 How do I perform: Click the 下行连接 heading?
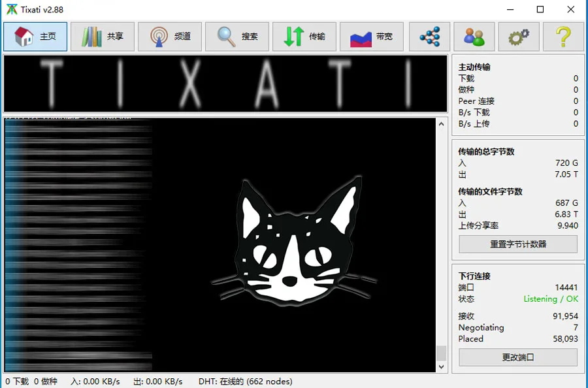(474, 276)
